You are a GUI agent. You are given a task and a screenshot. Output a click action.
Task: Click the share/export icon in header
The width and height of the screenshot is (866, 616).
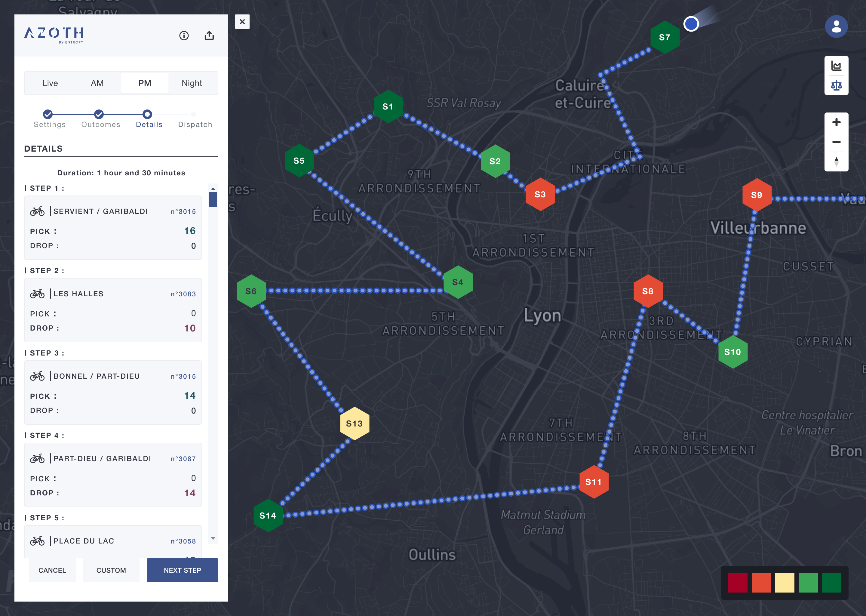[209, 36]
